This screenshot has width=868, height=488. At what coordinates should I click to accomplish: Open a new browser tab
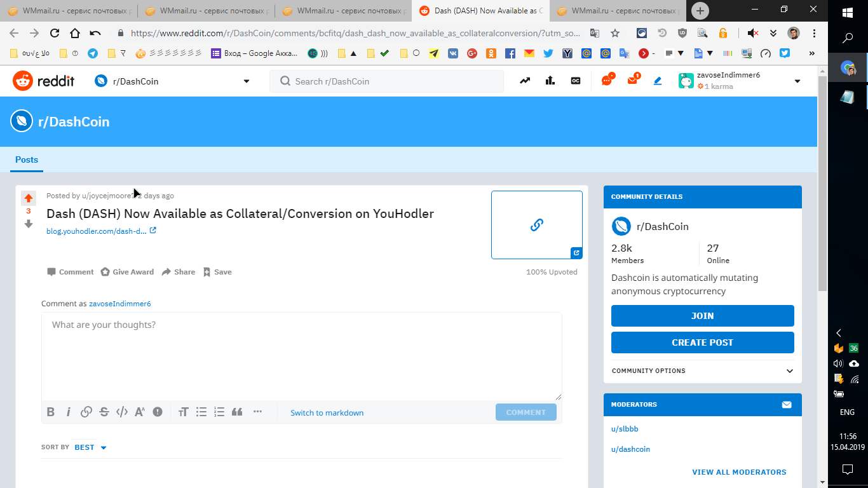click(x=700, y=11)
